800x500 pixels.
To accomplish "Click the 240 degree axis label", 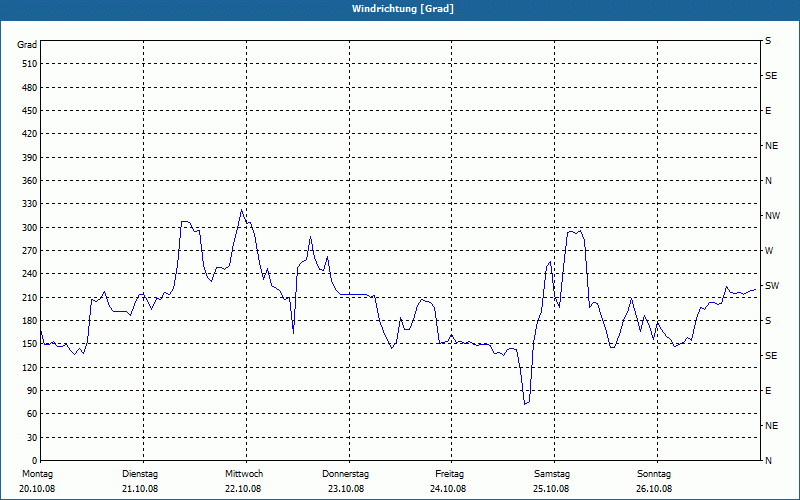I will [x=30, y=274].
